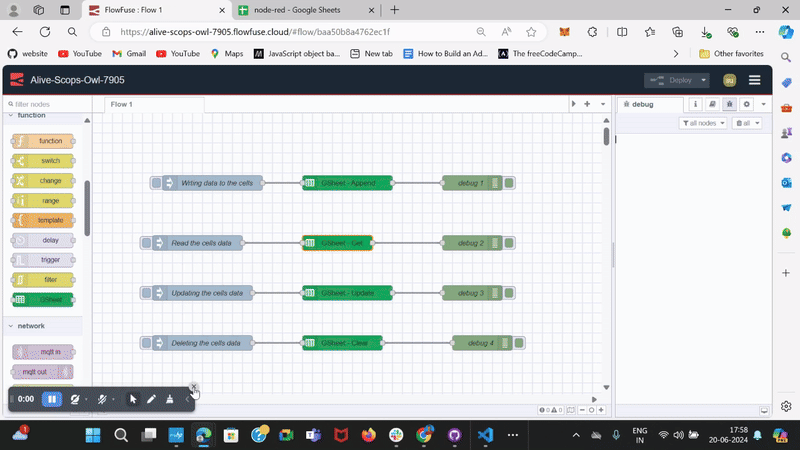Open the configuration nodes gear icon

746,104
